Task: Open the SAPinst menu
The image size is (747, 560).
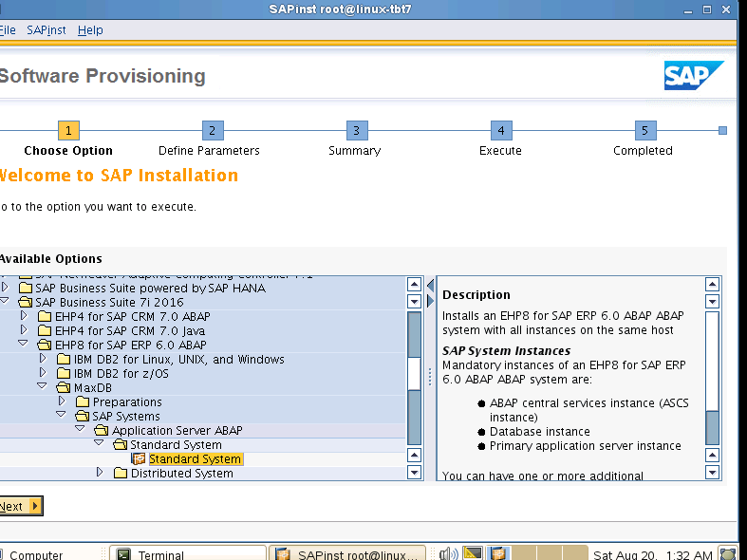Action: tap(47, 30)
